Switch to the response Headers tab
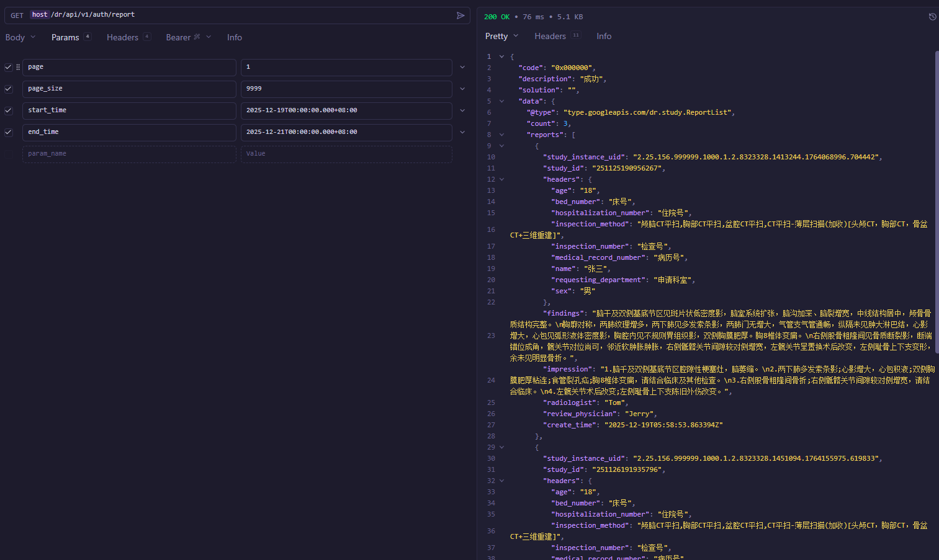The height and width of the screenshot is (560, 939). click(x=550, y=36)
